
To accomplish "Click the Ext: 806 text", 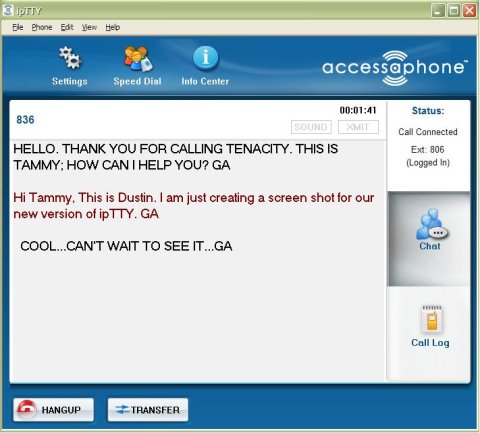I will 428,149.
